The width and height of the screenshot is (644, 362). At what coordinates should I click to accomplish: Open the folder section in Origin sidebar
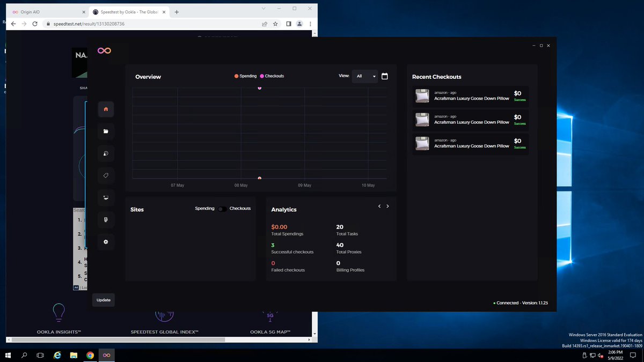(x=106, y=131)
